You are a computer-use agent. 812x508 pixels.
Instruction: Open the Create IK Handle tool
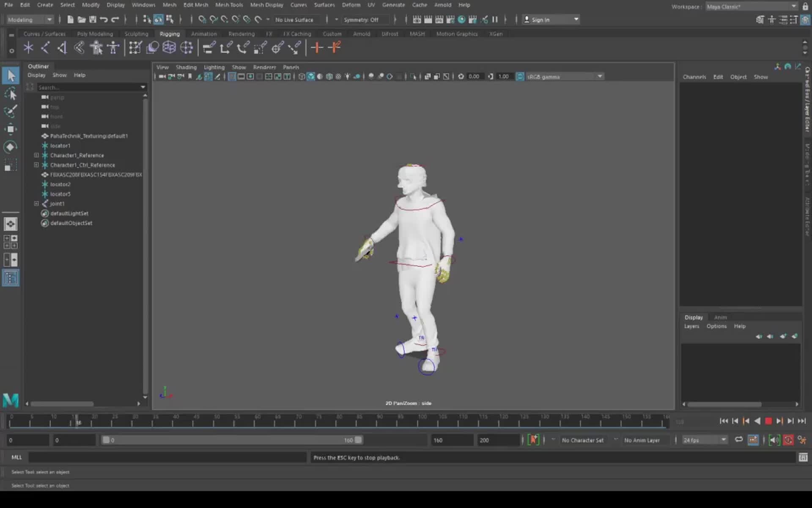[45, 47]
